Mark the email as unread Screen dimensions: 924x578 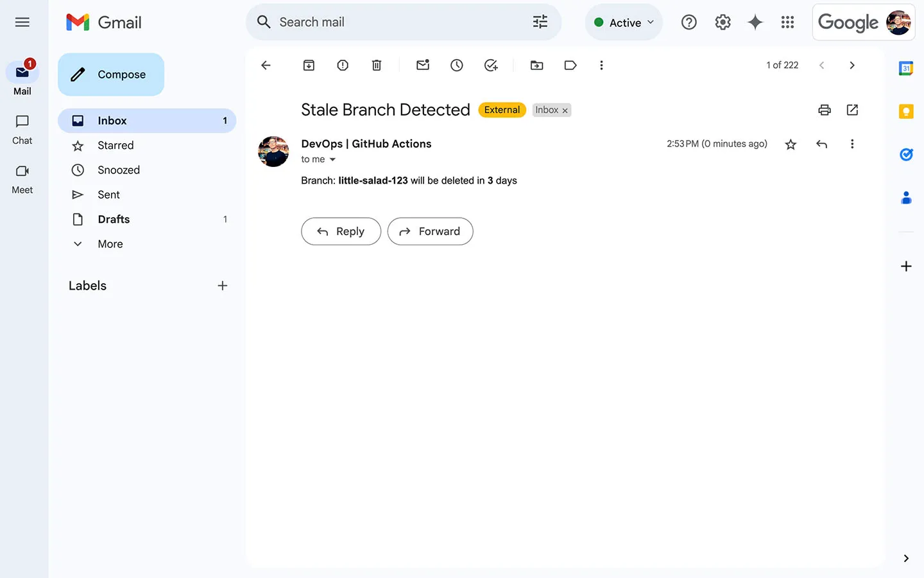(423, 66)
